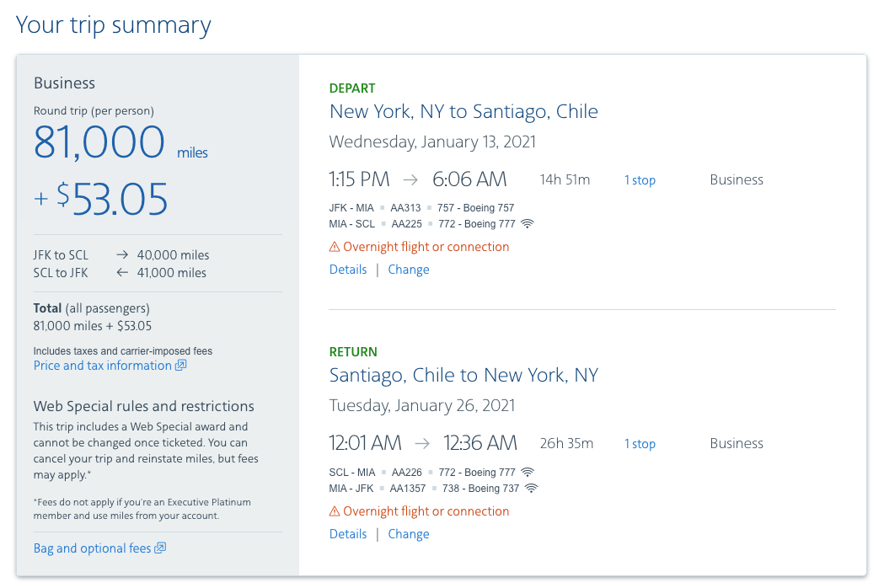This screenshot has width=884, height=588.
Task: Click Wi-Fi icon beside AA225 flight
Action: 528,224
